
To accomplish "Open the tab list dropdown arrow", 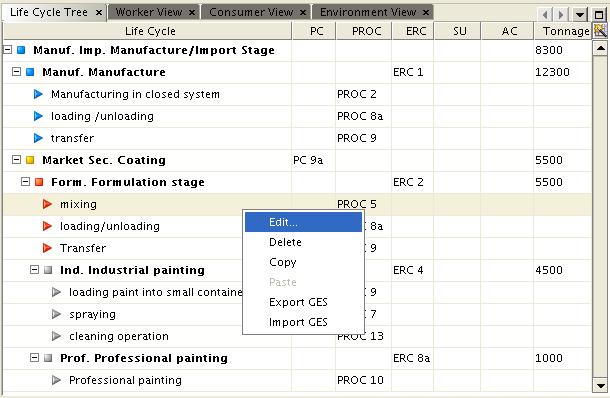I will point(580,15).
